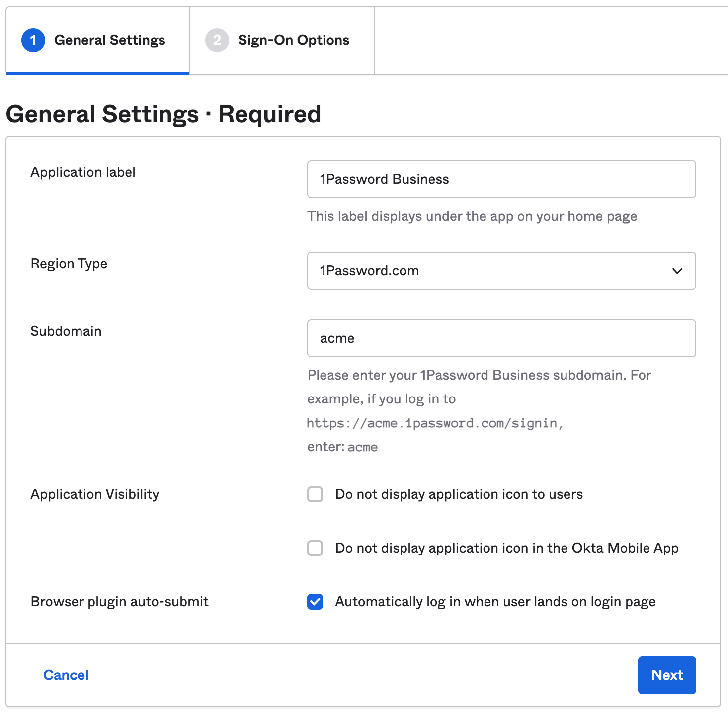Click the 'Subdomain' label text
This screenshot has width=728, height=714.
tap(66, 331)
